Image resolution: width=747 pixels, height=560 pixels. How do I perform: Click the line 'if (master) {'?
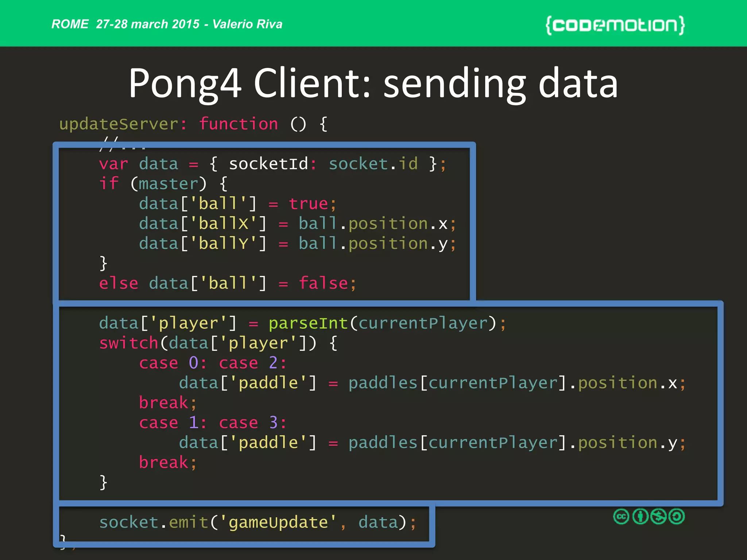[x=163, y=183]
